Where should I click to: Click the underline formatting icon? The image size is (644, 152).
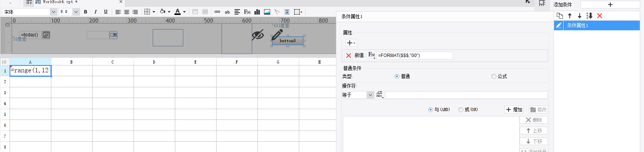[x=106, y=12]
